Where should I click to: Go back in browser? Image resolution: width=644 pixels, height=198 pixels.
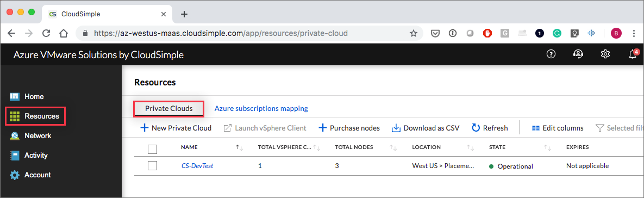coord(11,33)
